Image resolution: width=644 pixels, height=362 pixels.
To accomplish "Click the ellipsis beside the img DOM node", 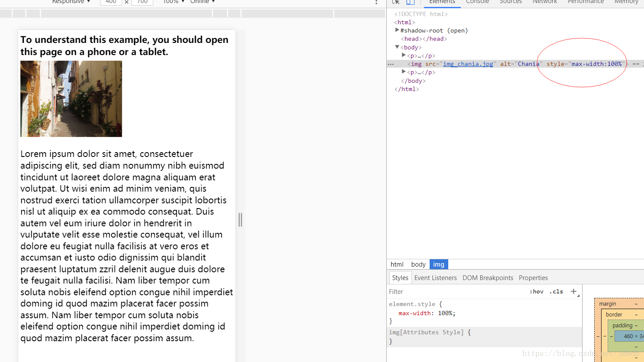I will [390, 64].
